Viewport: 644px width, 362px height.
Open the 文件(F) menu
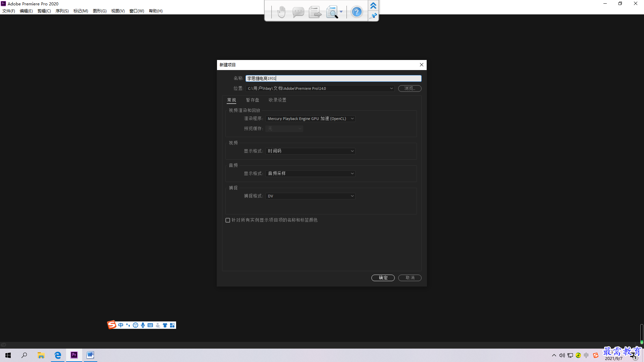tap(9, 11)
